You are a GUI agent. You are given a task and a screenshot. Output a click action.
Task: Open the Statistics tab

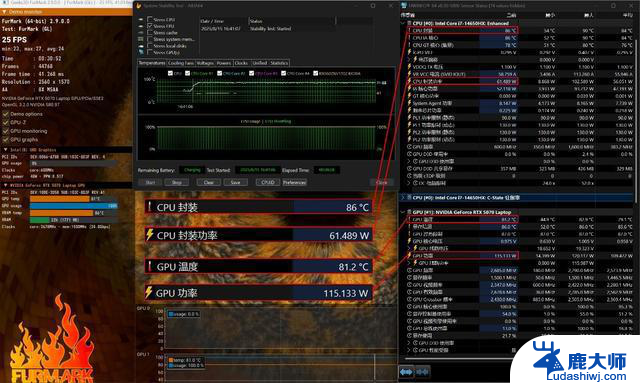click(279, 63)
